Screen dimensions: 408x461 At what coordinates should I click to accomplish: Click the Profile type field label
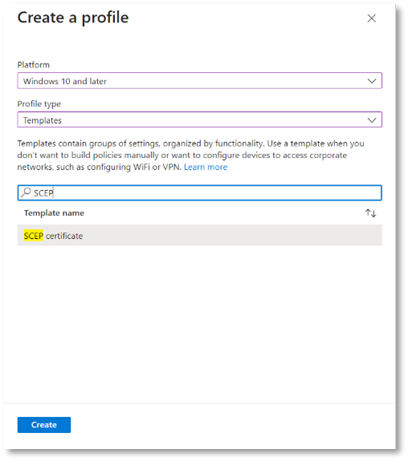click(x=39, y=104)
